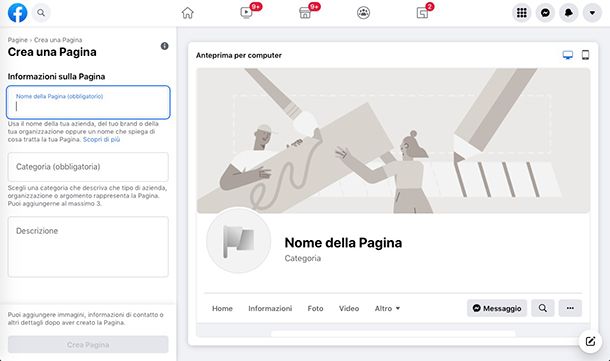This screenshot has width=610, height=361.
Task: Open the Gaming icon with badge 2
Action: pyautogui.click(x=422, y=13)
